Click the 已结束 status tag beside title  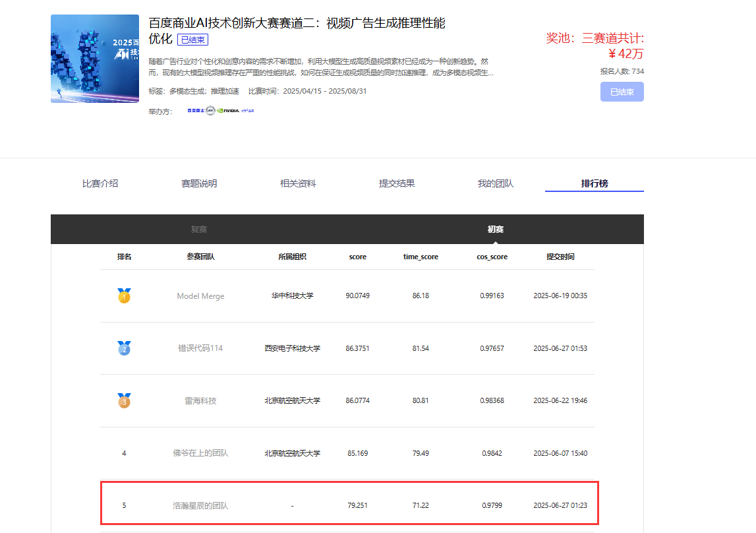(193, 40)
